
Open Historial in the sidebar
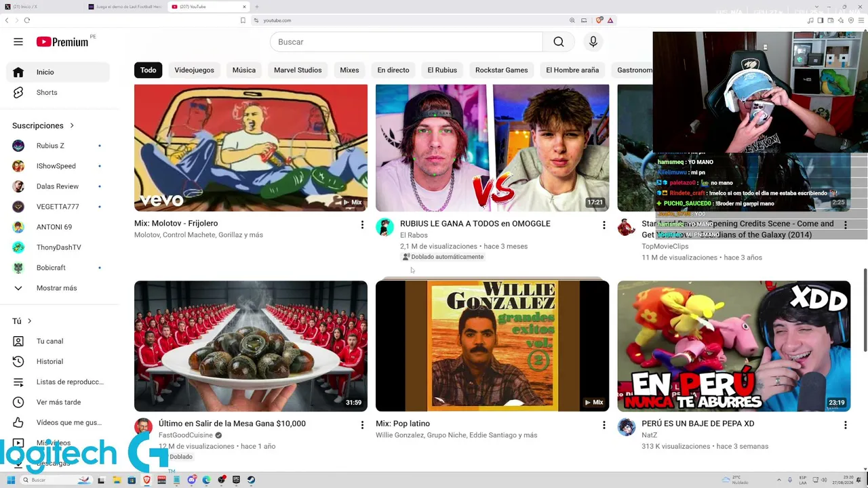click(58, 361)
